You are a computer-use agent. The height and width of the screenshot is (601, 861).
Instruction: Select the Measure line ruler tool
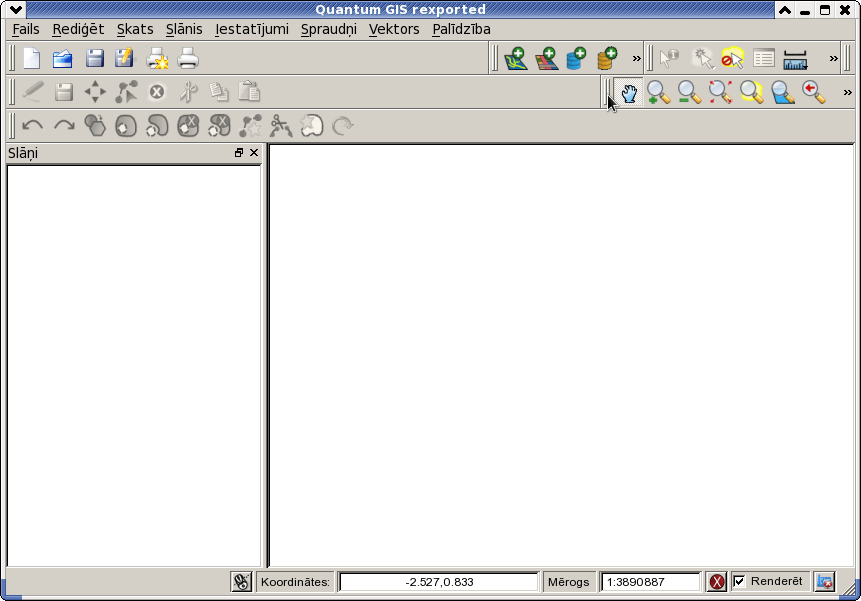coord(795,60)
